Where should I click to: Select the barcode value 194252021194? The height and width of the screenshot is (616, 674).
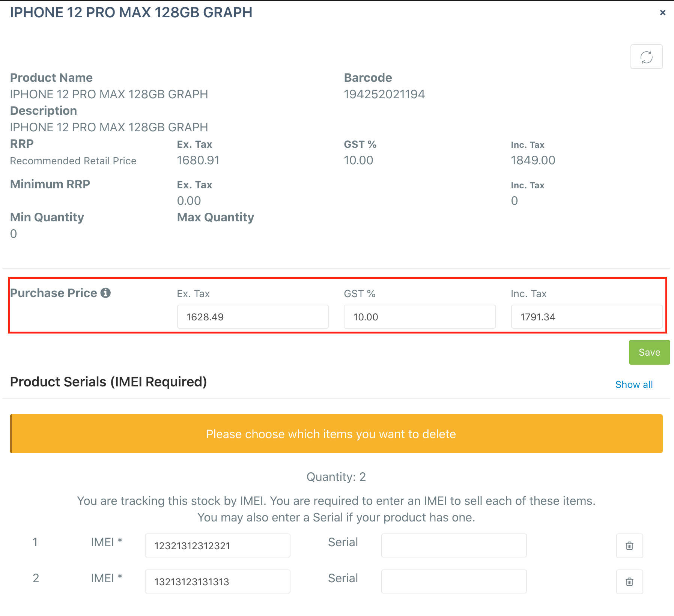click(384, 94)
